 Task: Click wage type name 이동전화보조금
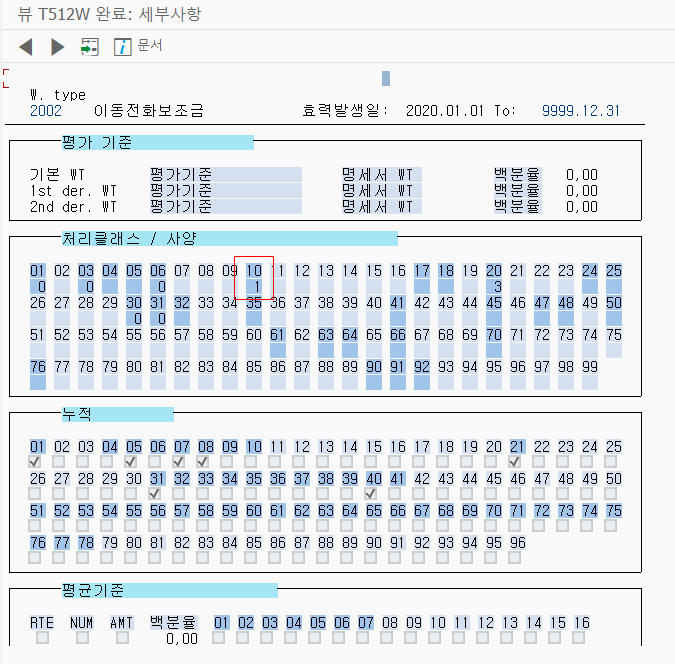pyautogui.click(x=149, y=111)
